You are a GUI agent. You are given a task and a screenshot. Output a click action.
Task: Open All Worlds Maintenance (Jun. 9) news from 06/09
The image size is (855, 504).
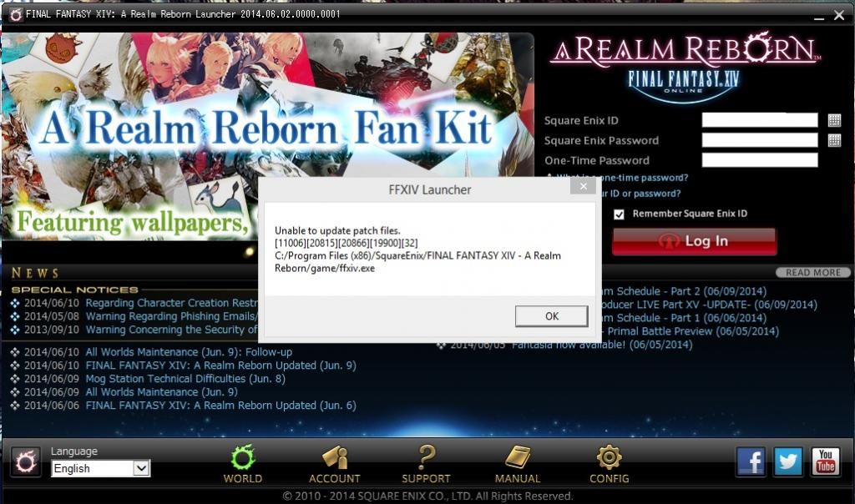point(161,391)
